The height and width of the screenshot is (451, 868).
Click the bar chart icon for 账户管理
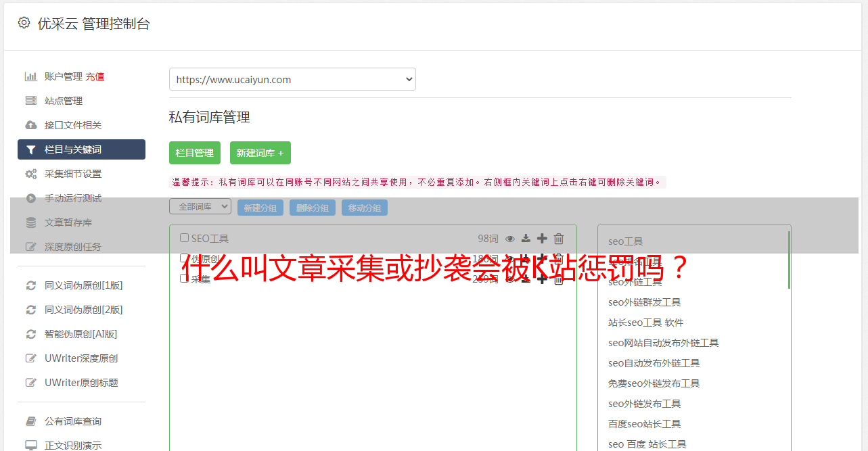tap(30, 76)
